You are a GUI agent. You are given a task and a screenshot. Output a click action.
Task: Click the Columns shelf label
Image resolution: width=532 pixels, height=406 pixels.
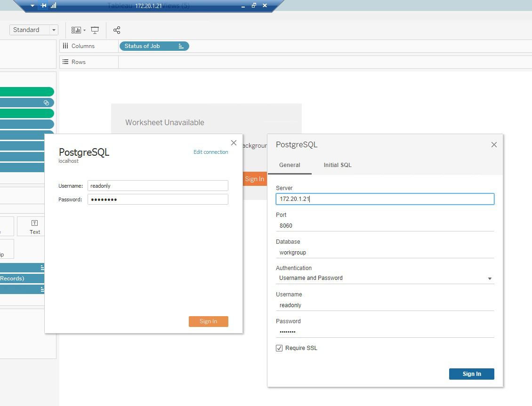tap(83, 46)
